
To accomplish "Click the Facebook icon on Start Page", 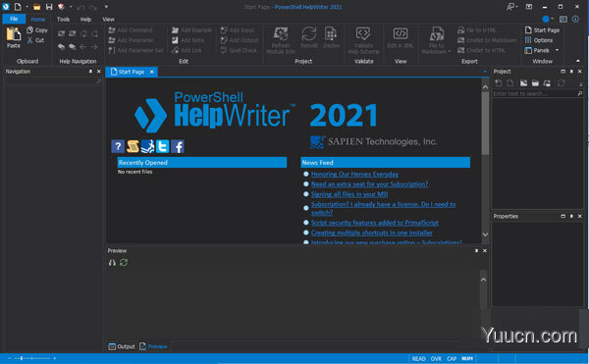I will tap(178, 146).
